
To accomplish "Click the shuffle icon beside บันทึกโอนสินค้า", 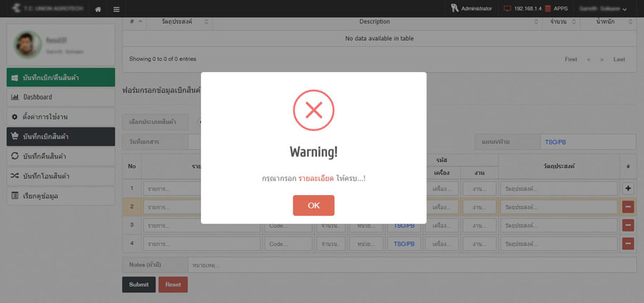I will pyautogui.click(x=15, y=176).
